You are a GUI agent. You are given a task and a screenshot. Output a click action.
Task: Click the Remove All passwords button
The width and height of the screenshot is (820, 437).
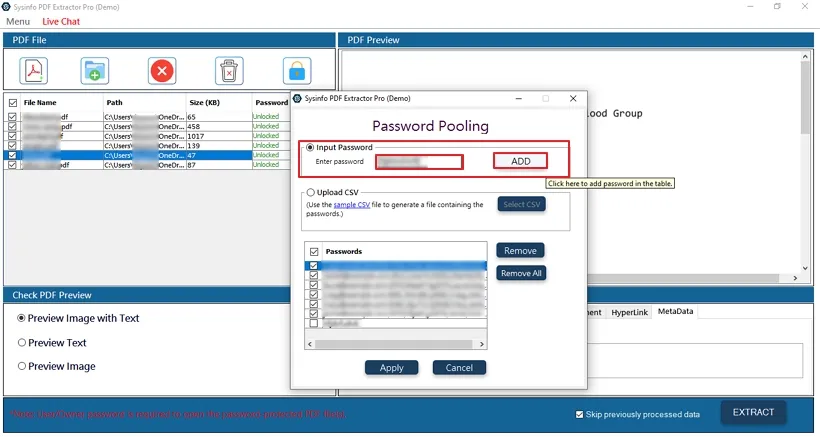click(521, 273)
